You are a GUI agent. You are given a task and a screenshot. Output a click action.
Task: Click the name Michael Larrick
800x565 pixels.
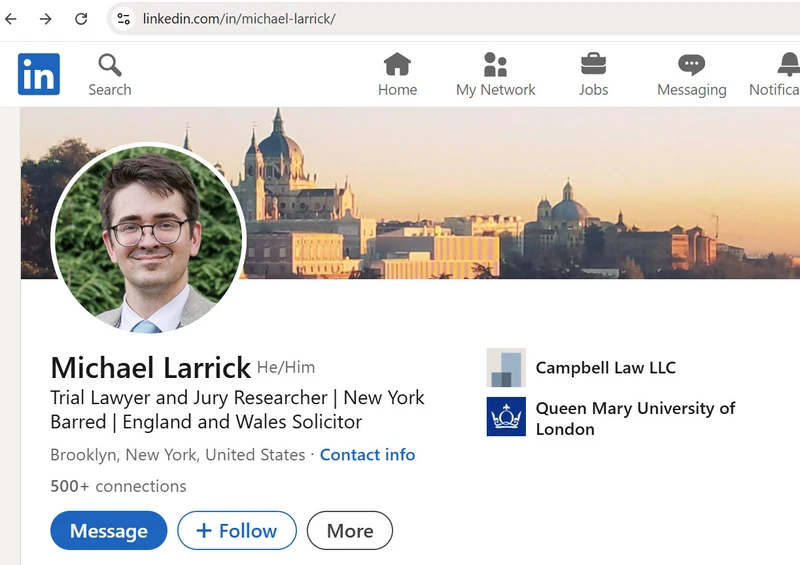pos(151,367)
